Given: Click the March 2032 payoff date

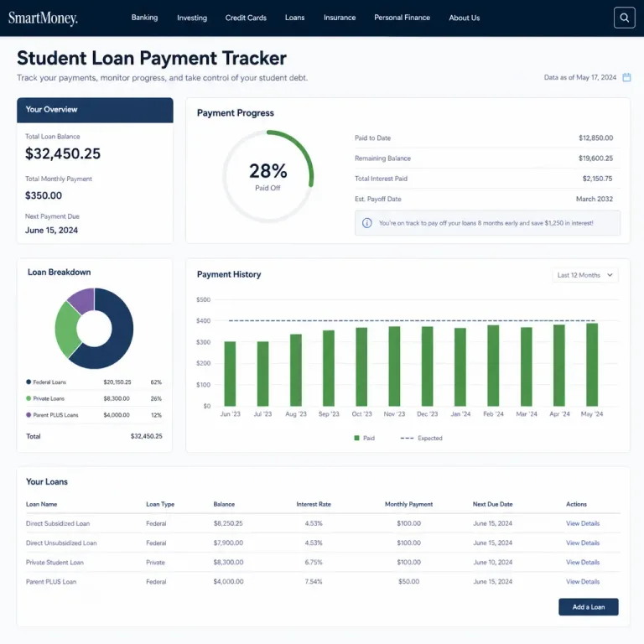Looking at the screenshot, I should pos(594,199).
